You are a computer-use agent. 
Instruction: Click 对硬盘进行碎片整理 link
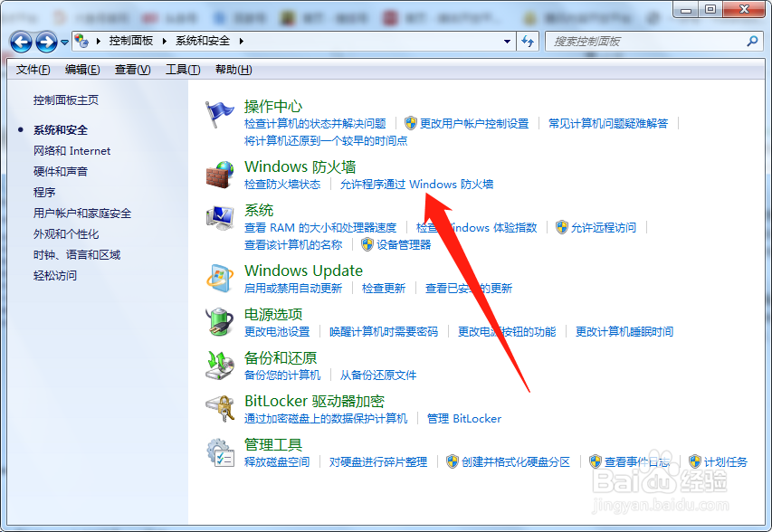click(x=378, y=461)
